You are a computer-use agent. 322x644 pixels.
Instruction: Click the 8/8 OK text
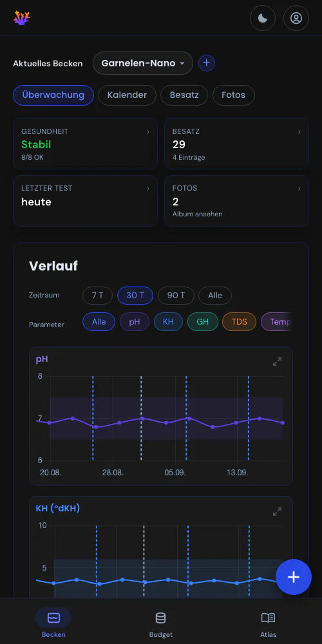(32, 157)
